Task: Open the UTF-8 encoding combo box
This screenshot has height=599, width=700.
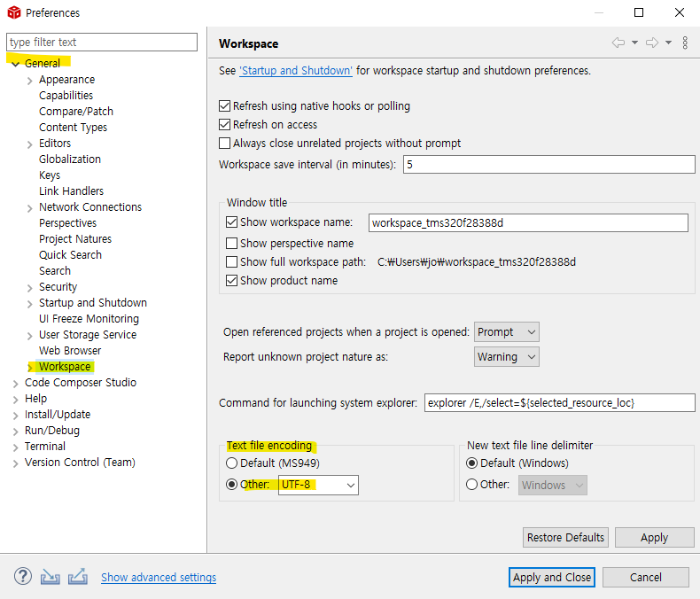Action: point(318,485)
